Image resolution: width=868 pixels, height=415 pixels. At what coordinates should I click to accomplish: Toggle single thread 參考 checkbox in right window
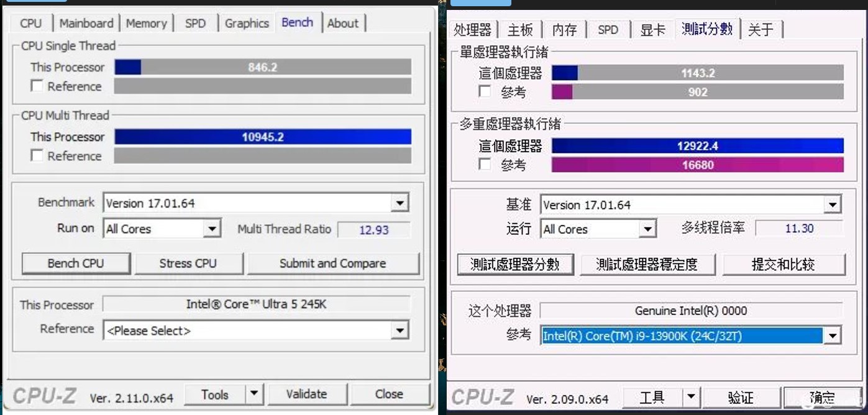tap(485, 92)
